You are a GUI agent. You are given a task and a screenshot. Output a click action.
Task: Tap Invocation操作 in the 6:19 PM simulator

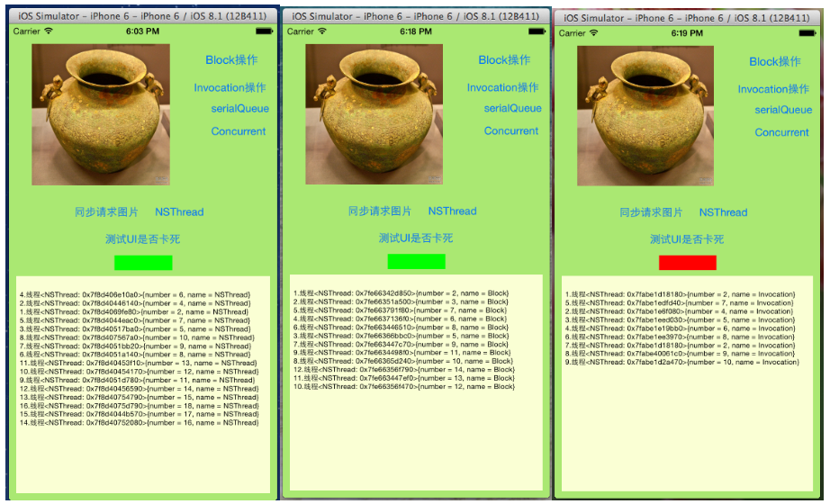(773, 89)
